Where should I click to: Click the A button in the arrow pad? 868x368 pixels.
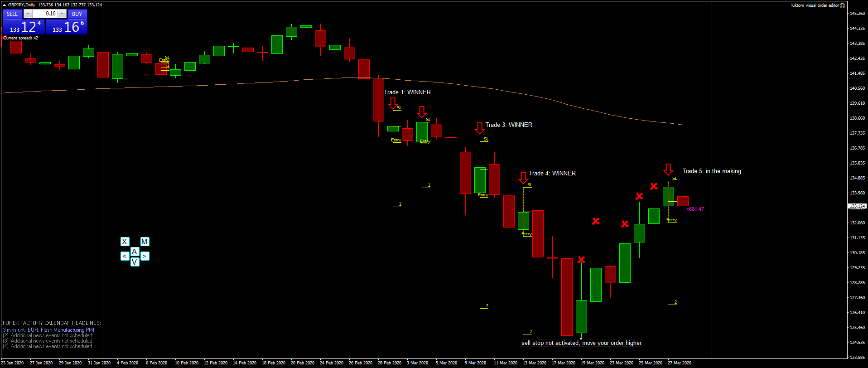point(135,252)
